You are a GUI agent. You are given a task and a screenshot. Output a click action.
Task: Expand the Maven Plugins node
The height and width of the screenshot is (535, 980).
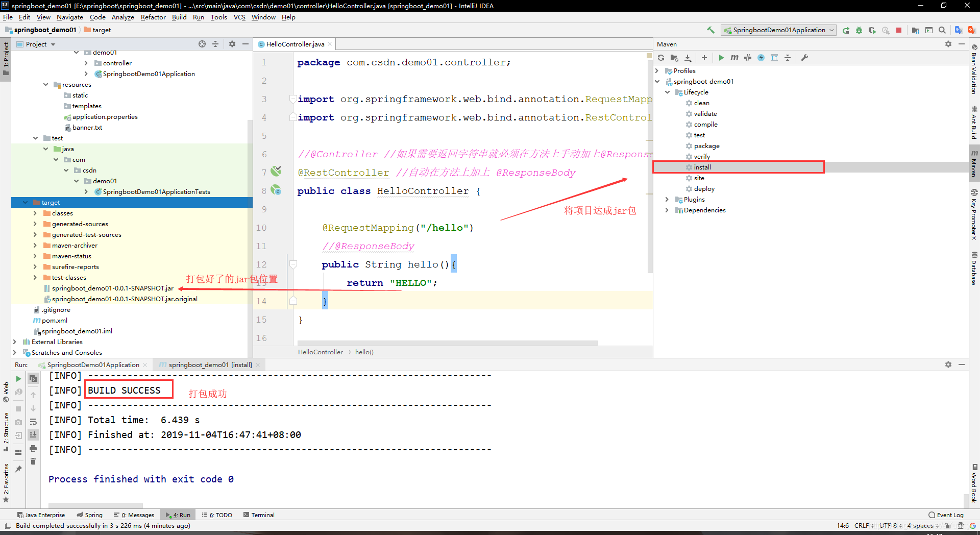pos(668,200)
